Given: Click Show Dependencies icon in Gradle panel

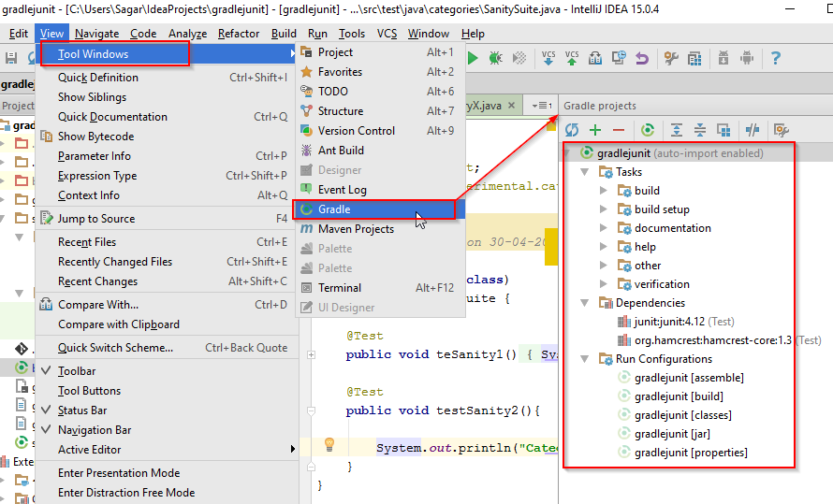Looking at the screenshot, I should [723, 130].
